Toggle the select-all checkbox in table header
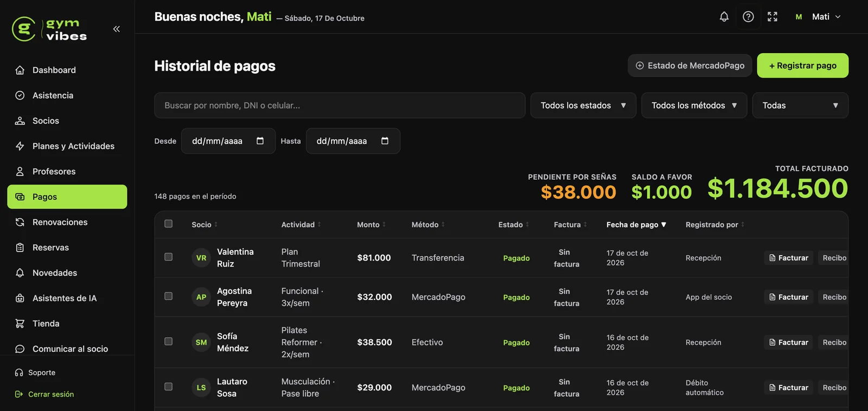The height and width of the screenshot is (411, 868). (169, 224)
